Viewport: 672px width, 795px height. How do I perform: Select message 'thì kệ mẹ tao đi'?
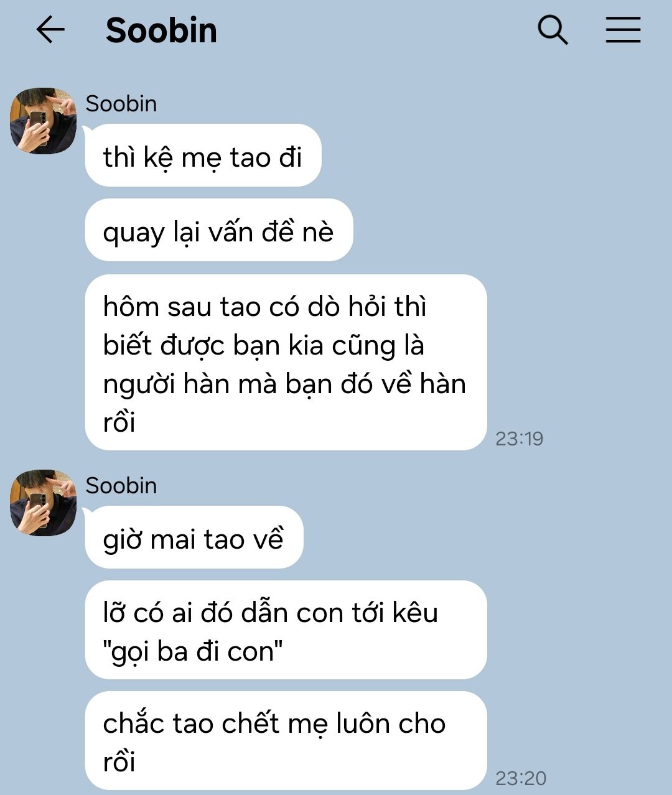click(203, 156)
